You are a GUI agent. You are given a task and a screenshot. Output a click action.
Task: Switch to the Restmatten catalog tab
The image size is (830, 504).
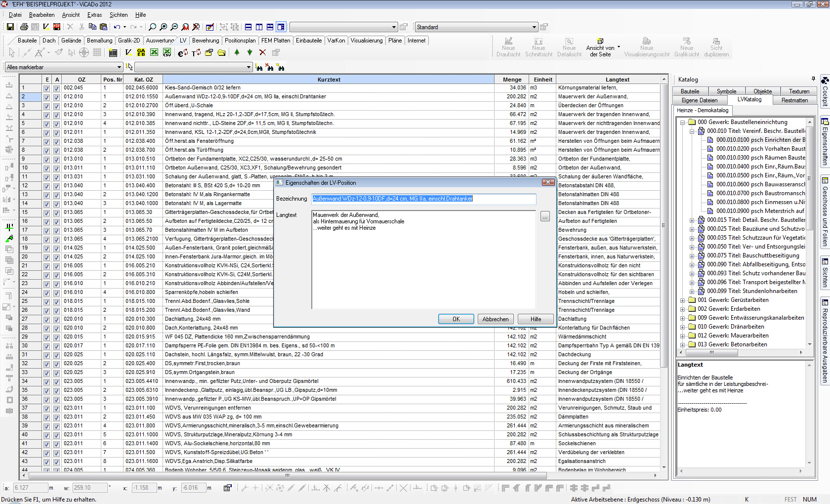click(794, 100)
